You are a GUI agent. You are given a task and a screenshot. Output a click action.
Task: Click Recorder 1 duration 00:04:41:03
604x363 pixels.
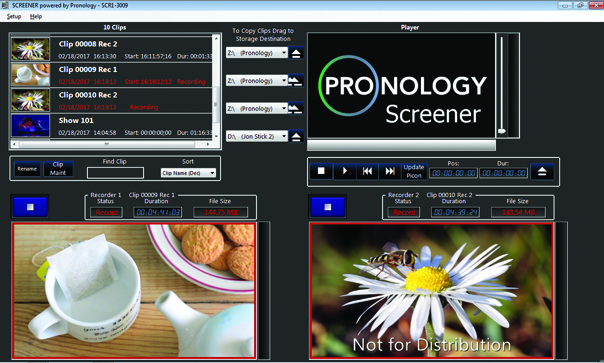click(158, 212)
